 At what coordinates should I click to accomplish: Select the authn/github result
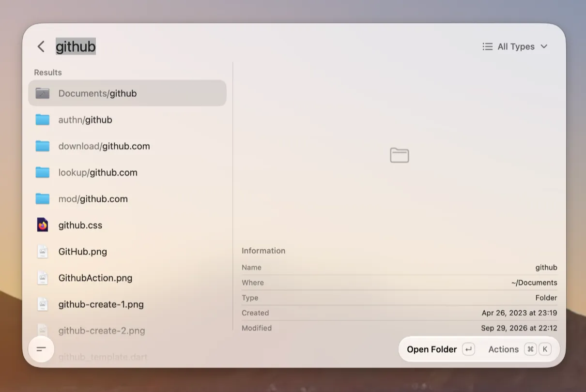pyautogui.click(x=127, y=120)
